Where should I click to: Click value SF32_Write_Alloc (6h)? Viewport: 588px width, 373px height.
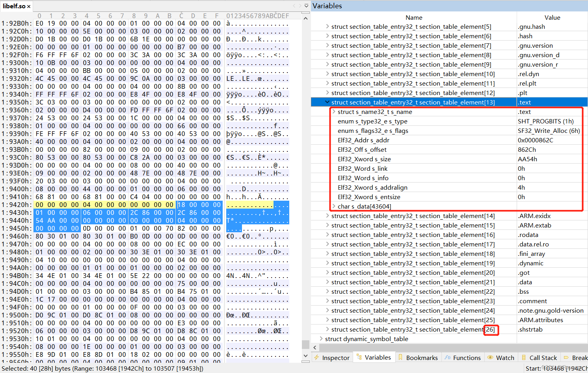(x=549, y=131)
